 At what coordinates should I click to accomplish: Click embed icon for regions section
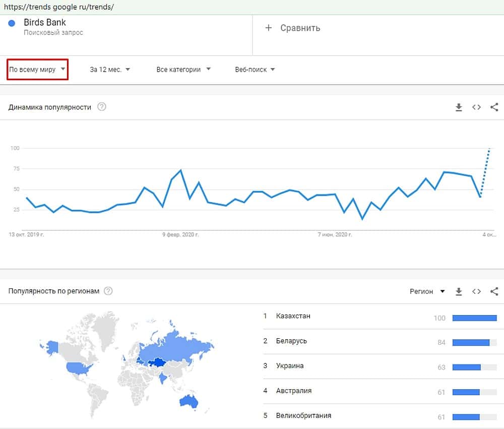[476, 291]
